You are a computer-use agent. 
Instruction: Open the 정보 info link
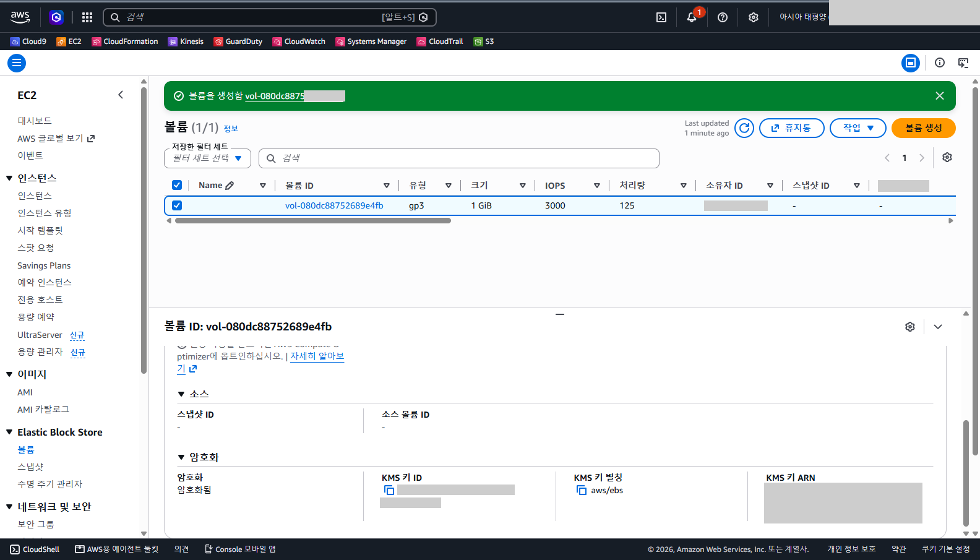click(231, 129)
